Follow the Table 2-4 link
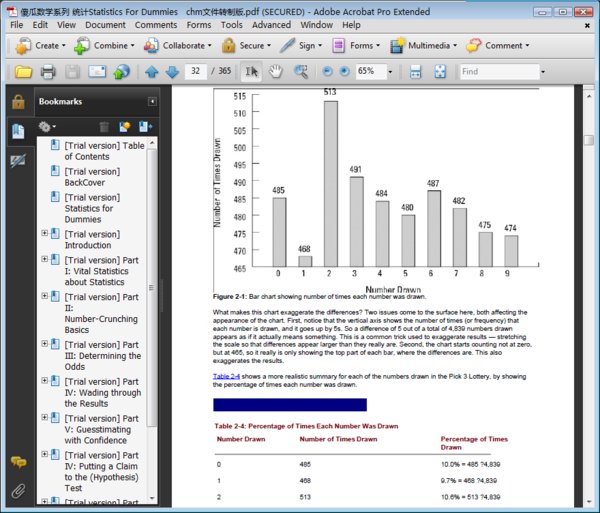Viewport: 600px width, 513px height. (x=226, y=376)
